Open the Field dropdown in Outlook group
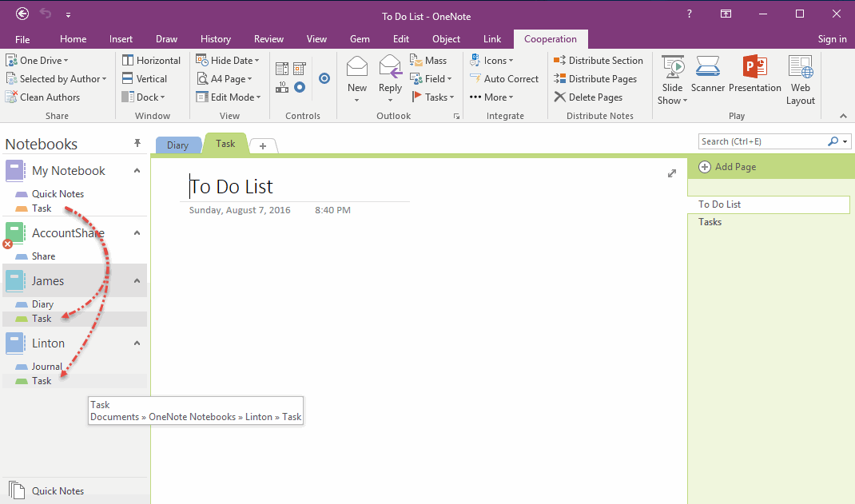Image resolution: width=855 pixels, height=504 pixels. (431, 79)
